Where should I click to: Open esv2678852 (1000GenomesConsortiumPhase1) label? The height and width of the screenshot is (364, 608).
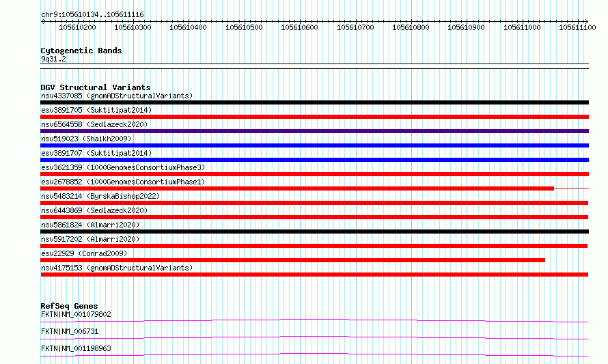coord(123,182)
